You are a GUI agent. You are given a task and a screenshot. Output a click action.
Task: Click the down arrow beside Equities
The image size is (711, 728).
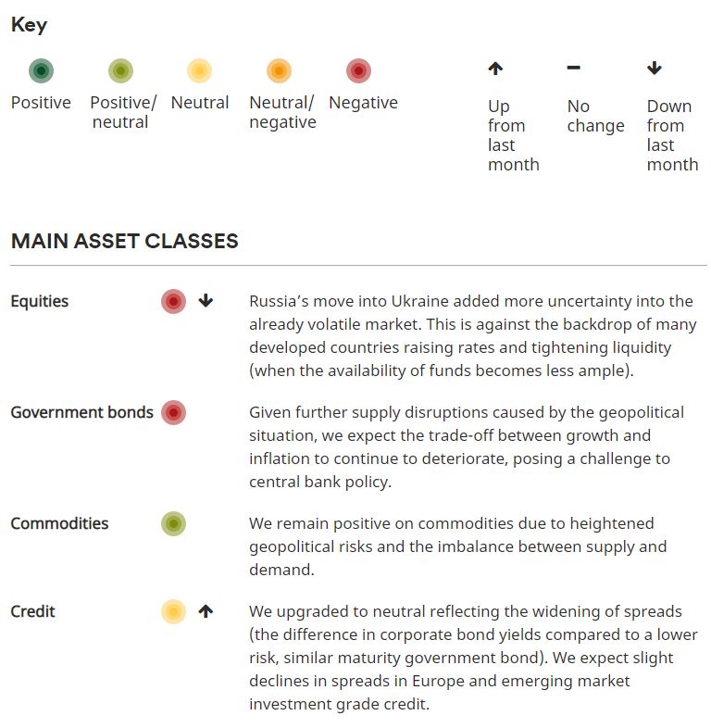click(206, 302)
